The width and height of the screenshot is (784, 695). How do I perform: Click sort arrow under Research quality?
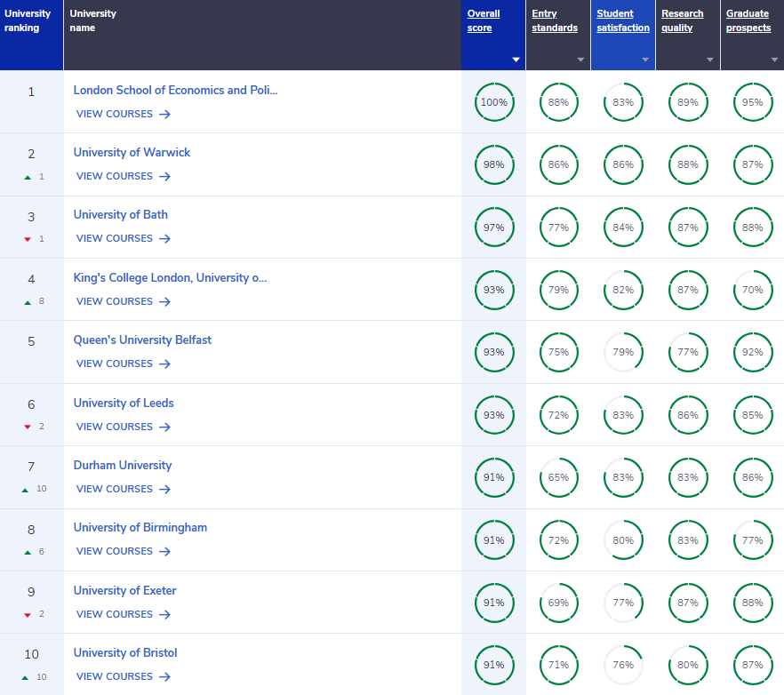click(710, 60)
